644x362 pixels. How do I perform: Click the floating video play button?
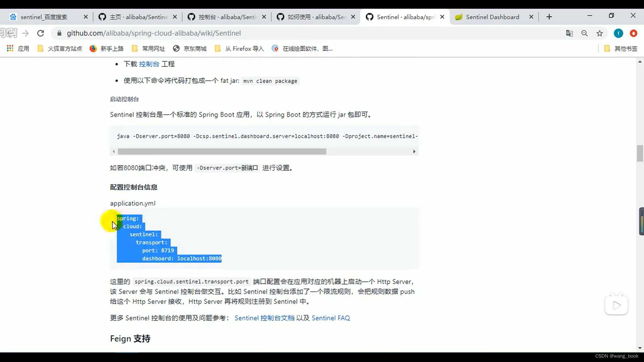coord(616,305)
